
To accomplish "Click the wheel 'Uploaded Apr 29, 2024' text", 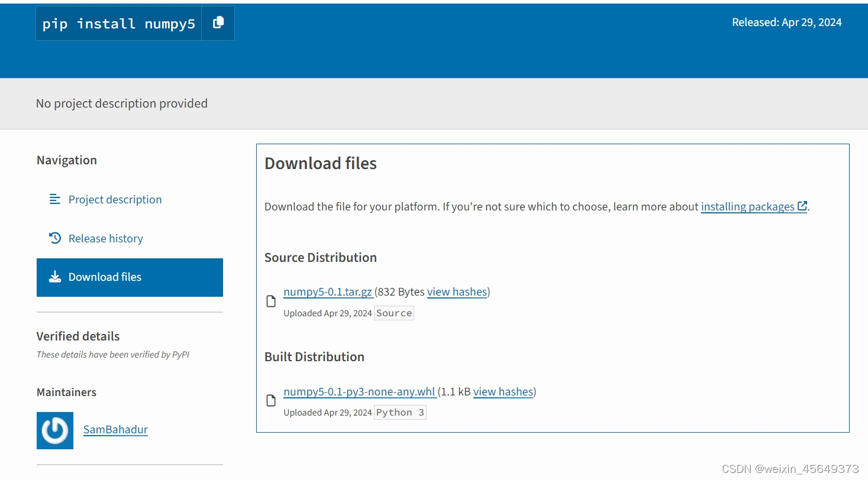I will pos(327,413).
